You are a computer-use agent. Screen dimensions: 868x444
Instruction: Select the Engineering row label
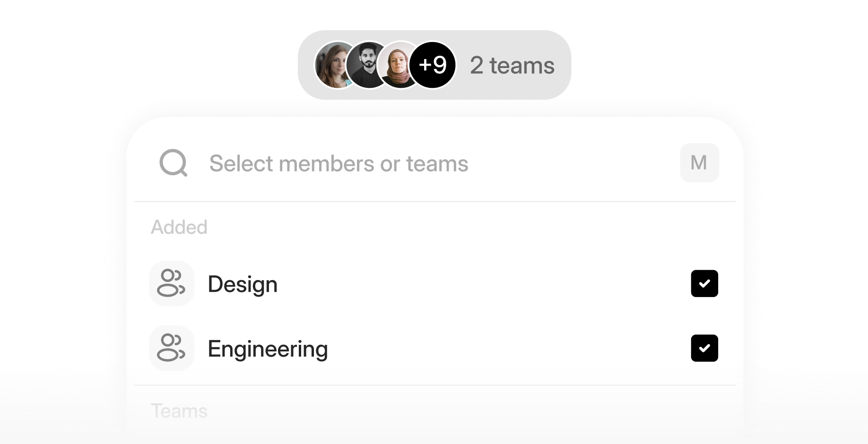click(268, 349)
